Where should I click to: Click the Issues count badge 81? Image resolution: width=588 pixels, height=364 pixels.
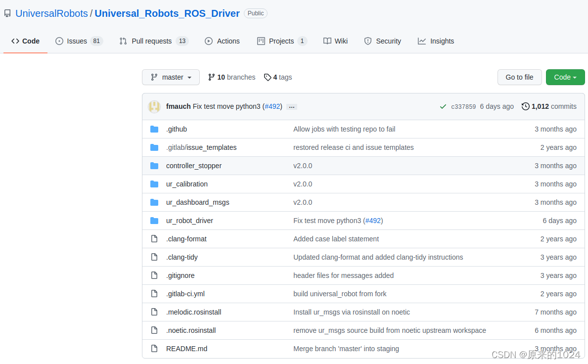click(96, 41)
